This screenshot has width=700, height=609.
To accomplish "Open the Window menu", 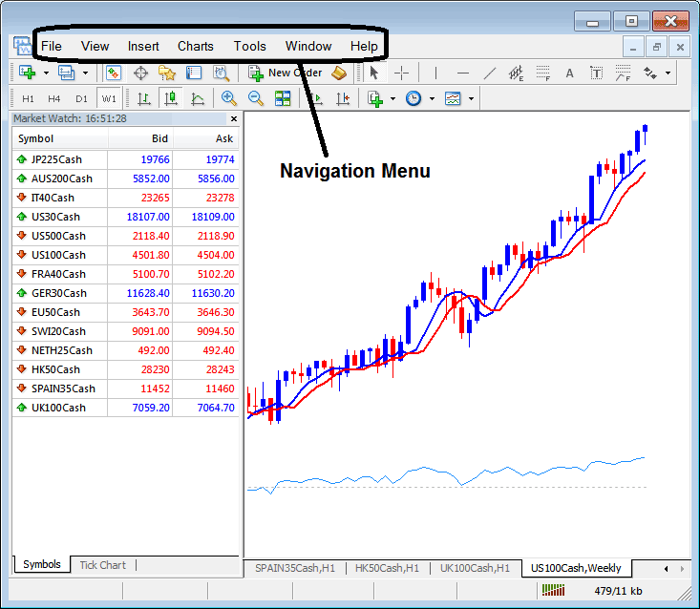I will 308,46.
